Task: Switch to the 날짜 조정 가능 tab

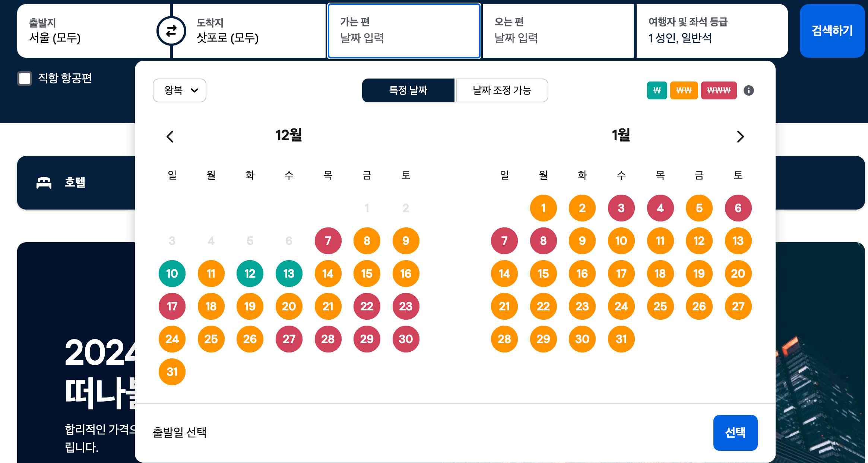Action: click(x=502, y=90)
